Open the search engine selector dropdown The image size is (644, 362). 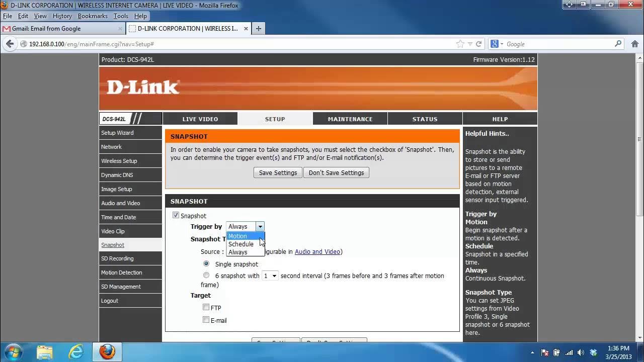(502, 44)
